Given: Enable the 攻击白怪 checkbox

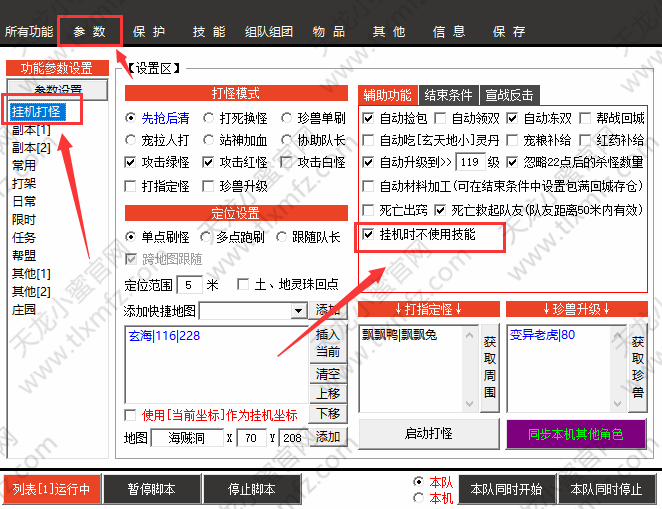Looking at the screenshot, I should 286,162.
